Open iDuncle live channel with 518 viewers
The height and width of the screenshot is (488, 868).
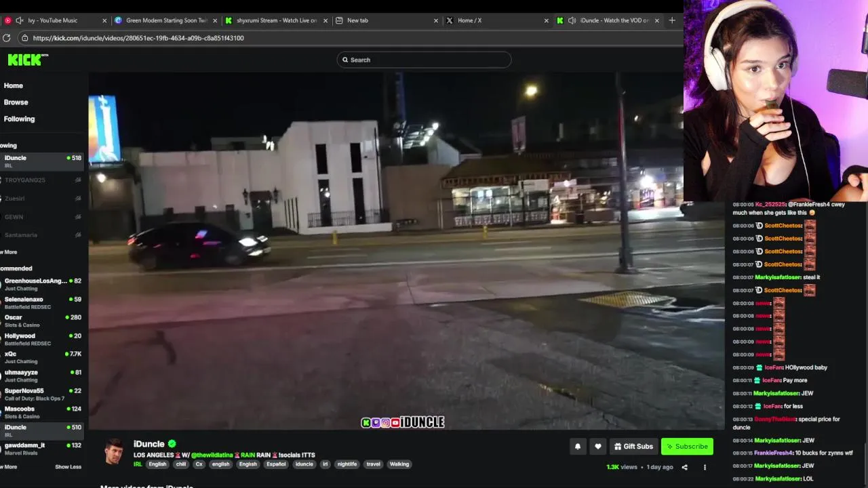point(42,161)
